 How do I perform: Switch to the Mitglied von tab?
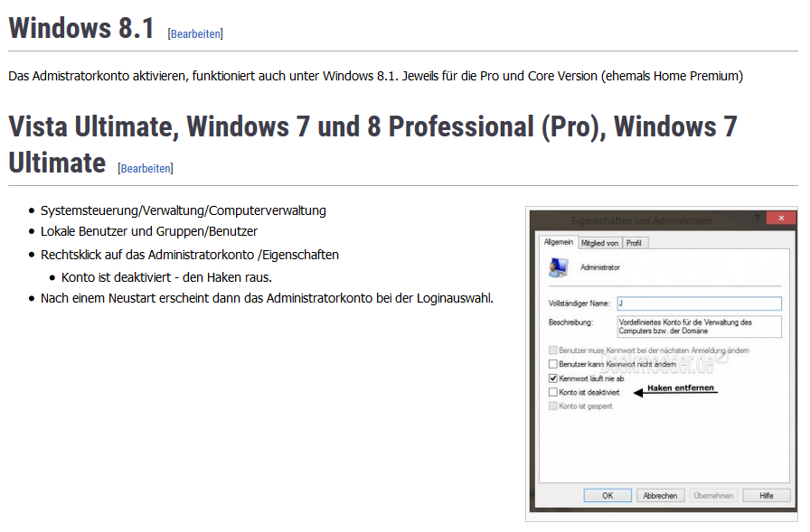[x=599, y=243]
